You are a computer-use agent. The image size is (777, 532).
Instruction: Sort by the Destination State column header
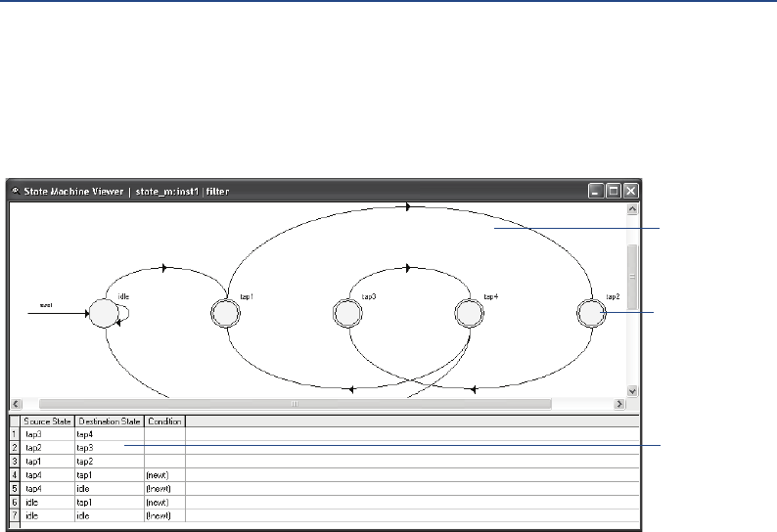click(109, 421)
